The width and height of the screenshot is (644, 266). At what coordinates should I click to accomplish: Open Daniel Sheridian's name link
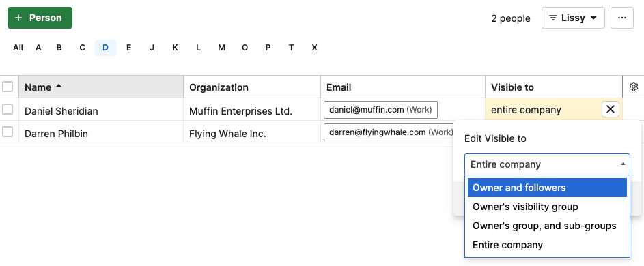coord(61,110)
